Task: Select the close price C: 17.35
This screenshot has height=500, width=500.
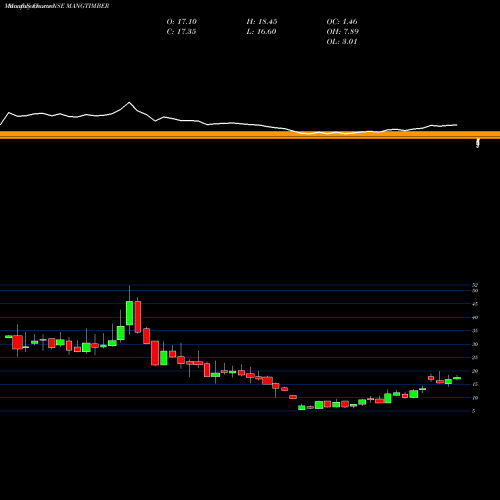Action: click(x=181, y=32)
